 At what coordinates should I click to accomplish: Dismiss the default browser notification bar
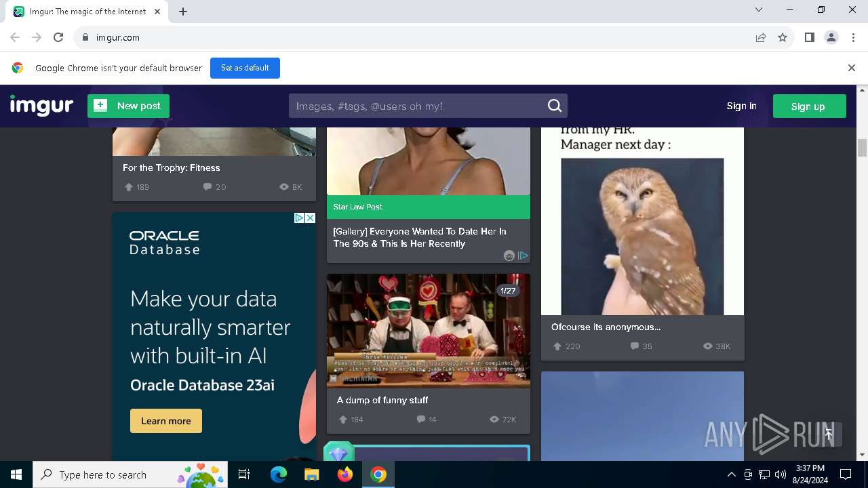(x=852, y=68)
